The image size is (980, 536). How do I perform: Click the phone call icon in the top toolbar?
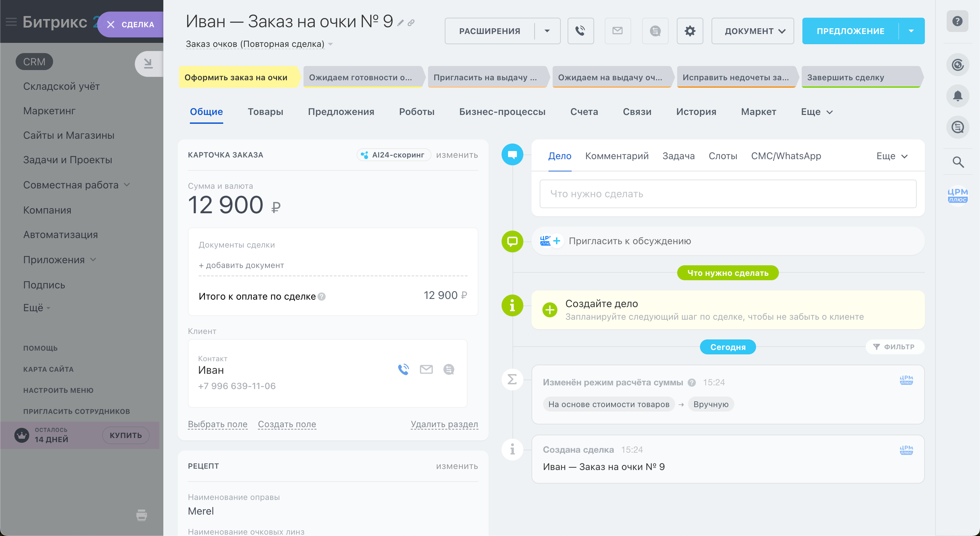click(580, 31)
